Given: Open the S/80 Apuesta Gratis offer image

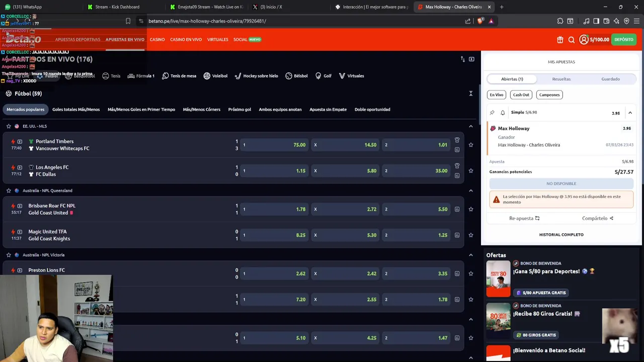Looking at the screenshot, I should [x=498, y=279].
